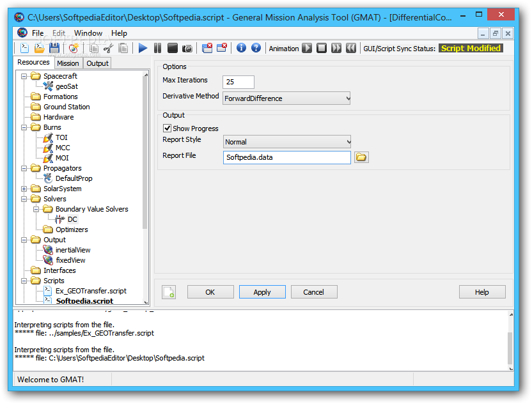Viewport: 532px width, 404px height.
Task: Click the Open Script folder icon
Action: pyautogui.click(x=40, y=48)
